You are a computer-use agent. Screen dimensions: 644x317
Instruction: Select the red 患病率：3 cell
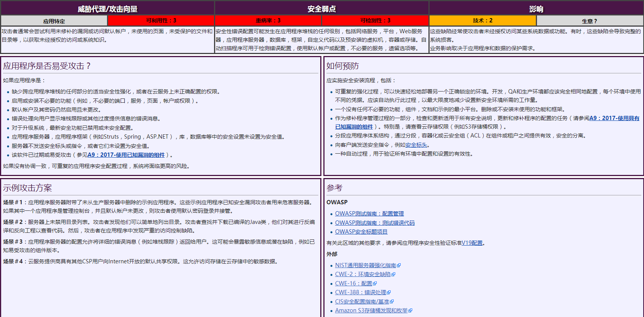(x=268, y=20)
